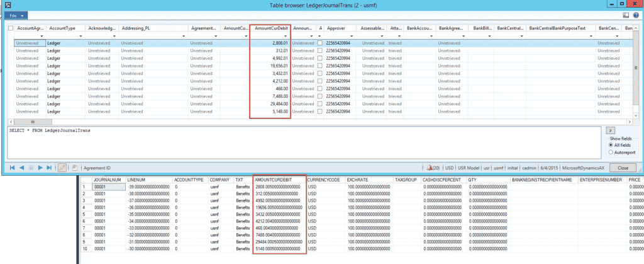Click the document attachment icon in status bar
The height and width of the screenshot is (264, 644).
75,168
